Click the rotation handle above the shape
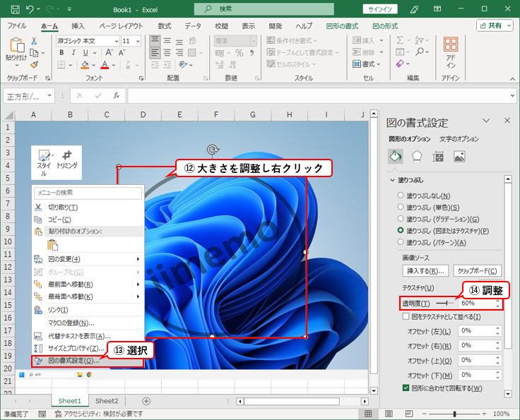The width and height of the screenshot is (520, 420). tap(212, 150)
